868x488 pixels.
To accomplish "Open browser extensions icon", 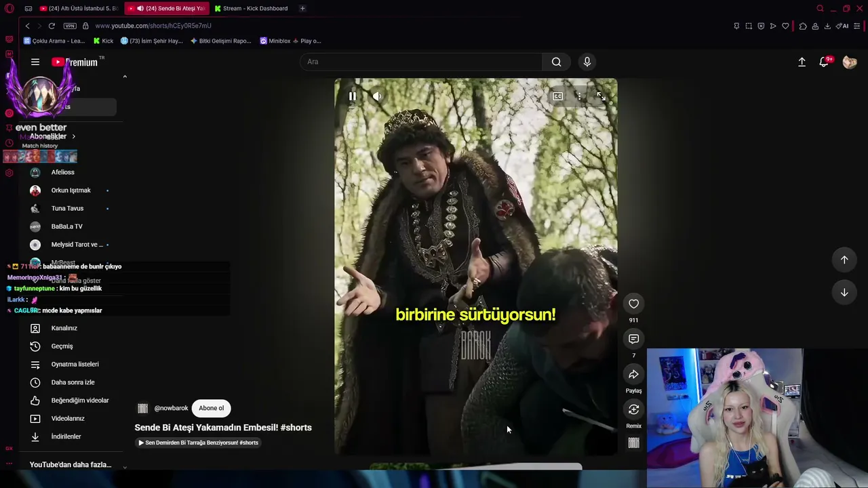I will (x=803, y=26).
